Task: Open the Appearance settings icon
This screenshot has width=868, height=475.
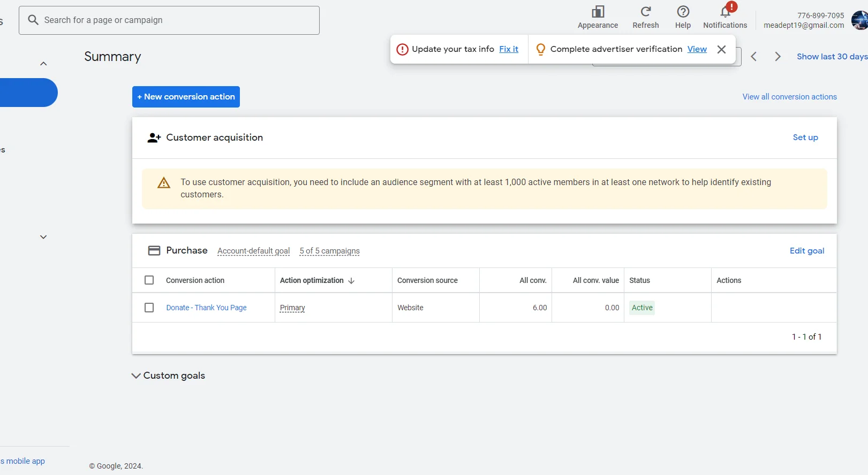Action: point(598,12)
